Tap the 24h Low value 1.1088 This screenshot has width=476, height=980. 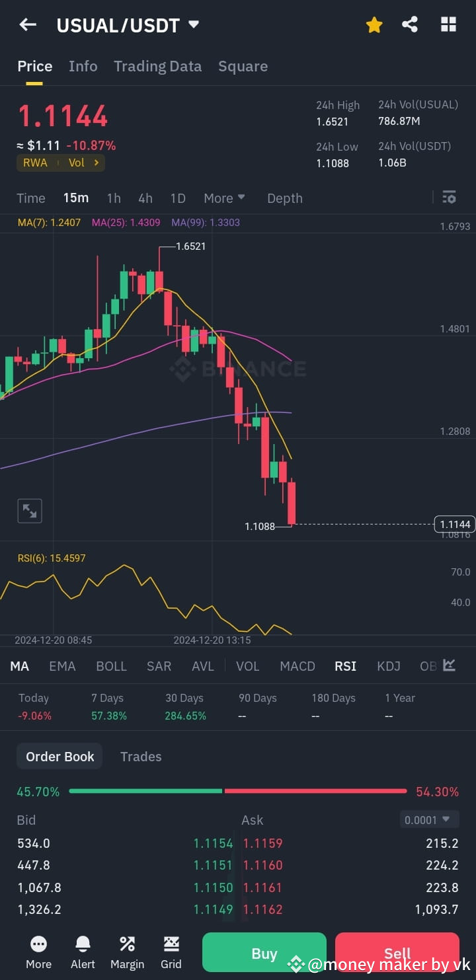click(x=333, y=163)
